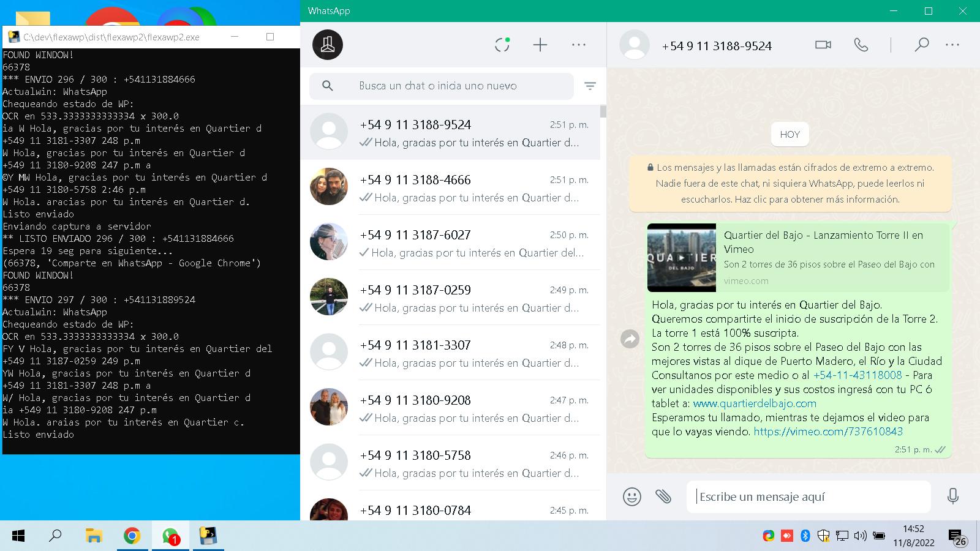Switch to Google Chrome in taskbar
Screen dimensions: 980x551
pyautogui.click(x=132, y=536)
